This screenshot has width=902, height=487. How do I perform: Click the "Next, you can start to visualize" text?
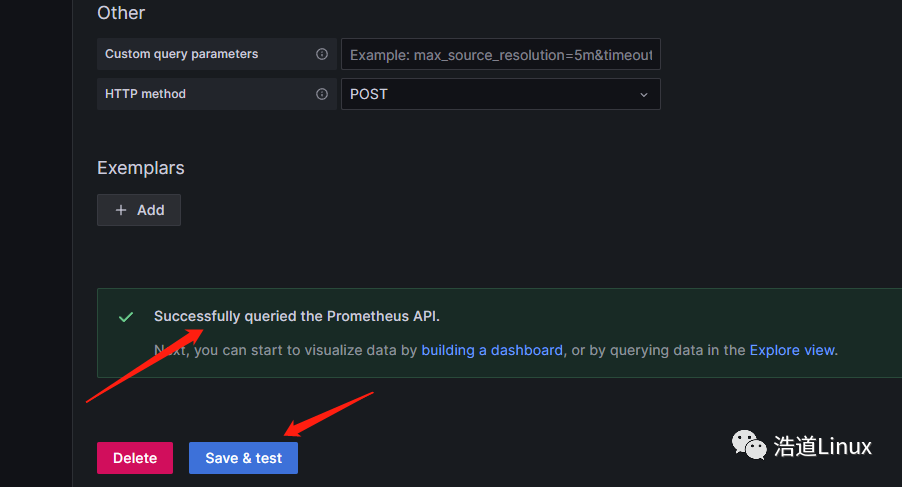click(x=285, y=350)
